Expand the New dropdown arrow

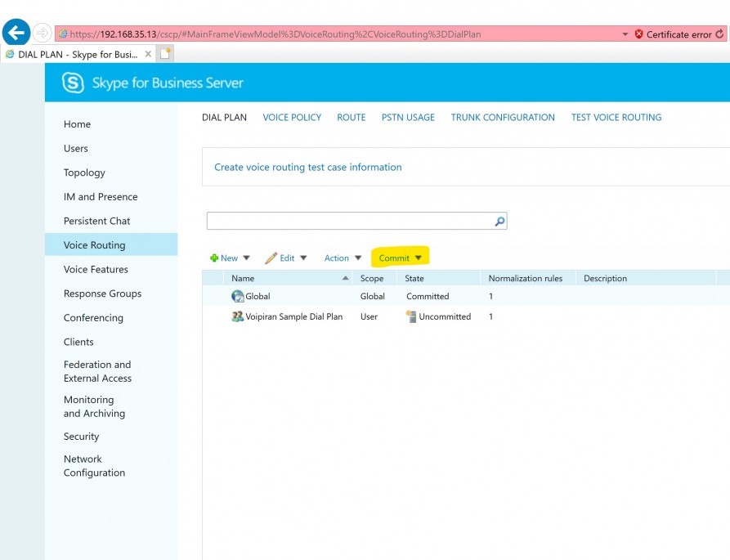tap(247, 258)
